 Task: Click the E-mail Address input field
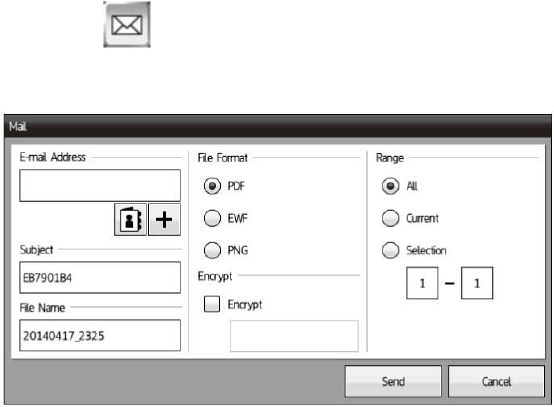click(x=100, y=185)
